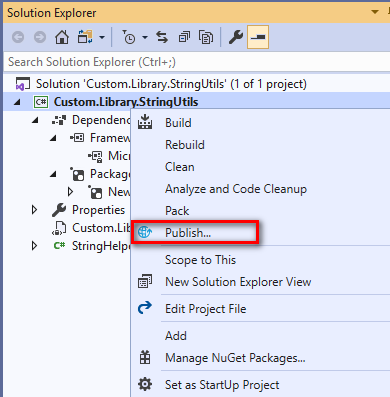Screen dimensions: 390x397
Task: Click the Edit Project File arrow icon
Action: [145, 308]
